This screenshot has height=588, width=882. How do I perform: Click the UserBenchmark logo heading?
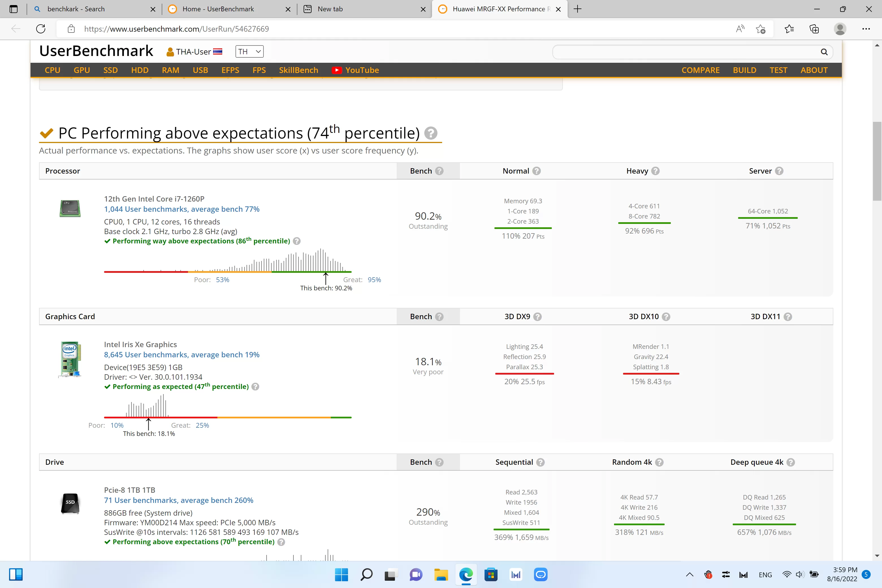pyautogui.click(x=96, y=51)
